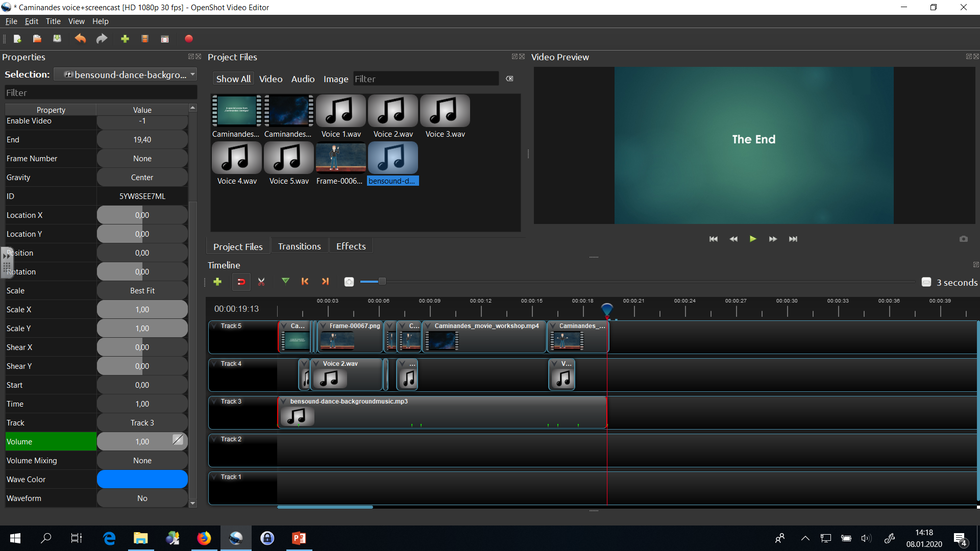Add a marker with green triangle icon
The width and height of the screenshot is (980, 551).
[285, 281]
